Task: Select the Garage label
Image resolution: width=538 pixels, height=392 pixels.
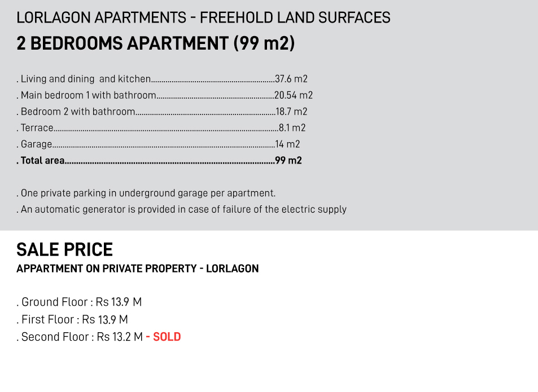Action: point(36,144)
